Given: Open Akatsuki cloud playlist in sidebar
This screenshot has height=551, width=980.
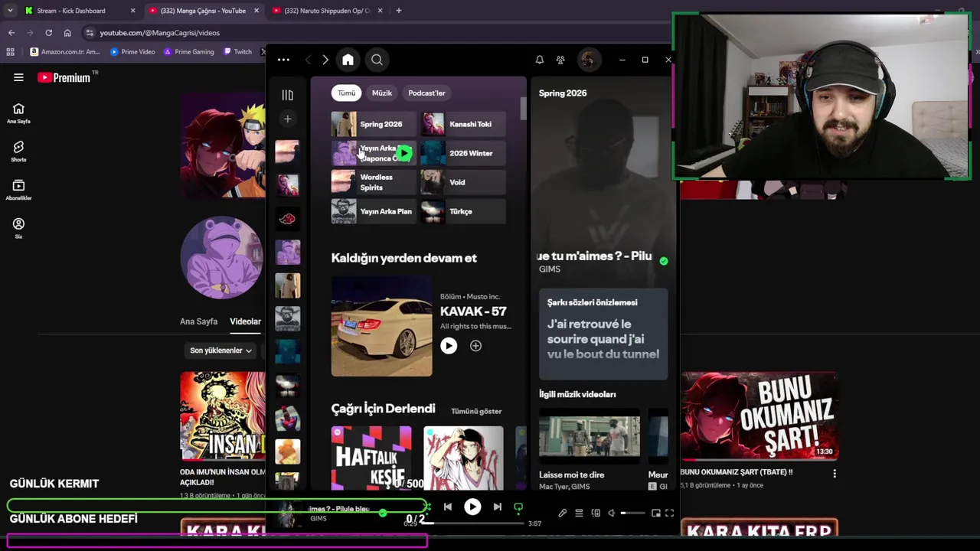Looking at the screenshot, I should tap(287, 219).
